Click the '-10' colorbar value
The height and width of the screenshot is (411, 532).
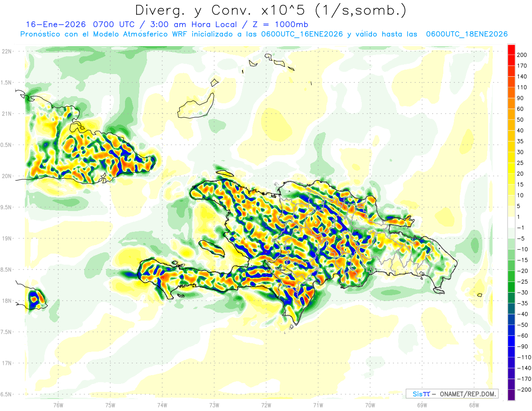[523, 249]
